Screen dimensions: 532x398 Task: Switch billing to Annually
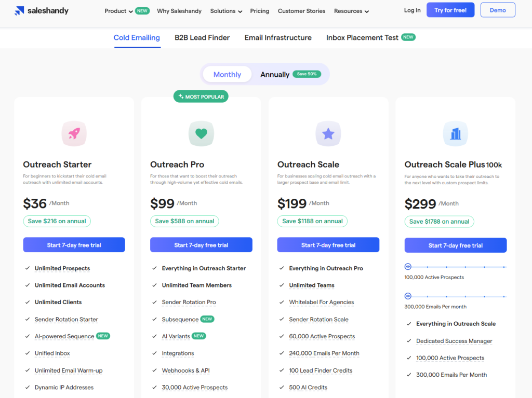(x=274, y=74)
